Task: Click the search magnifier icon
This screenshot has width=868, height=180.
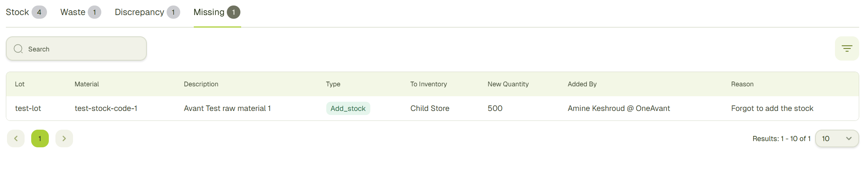Action: (x=18, y=49)
